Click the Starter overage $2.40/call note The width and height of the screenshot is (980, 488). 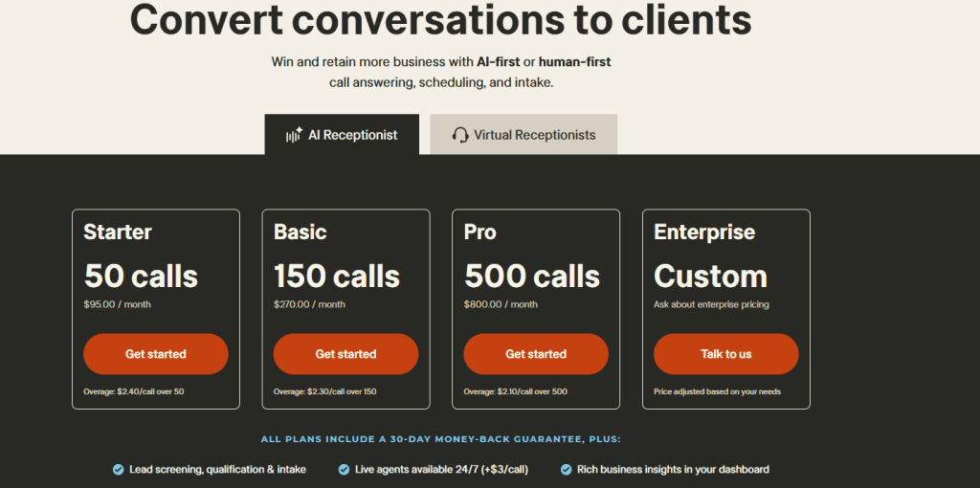(x=133, y=391)
